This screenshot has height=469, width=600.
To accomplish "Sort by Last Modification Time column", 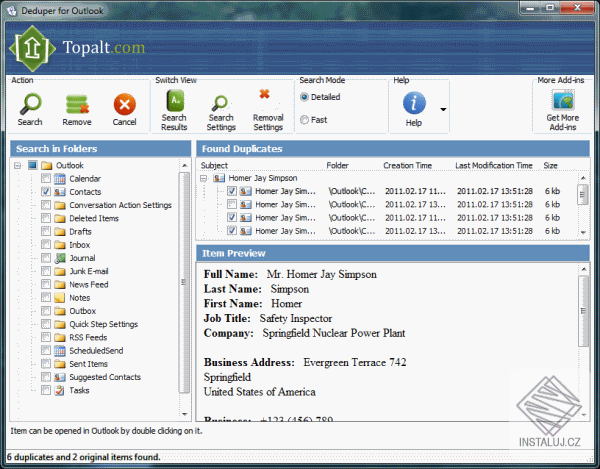I will click(x=496, y=166).
